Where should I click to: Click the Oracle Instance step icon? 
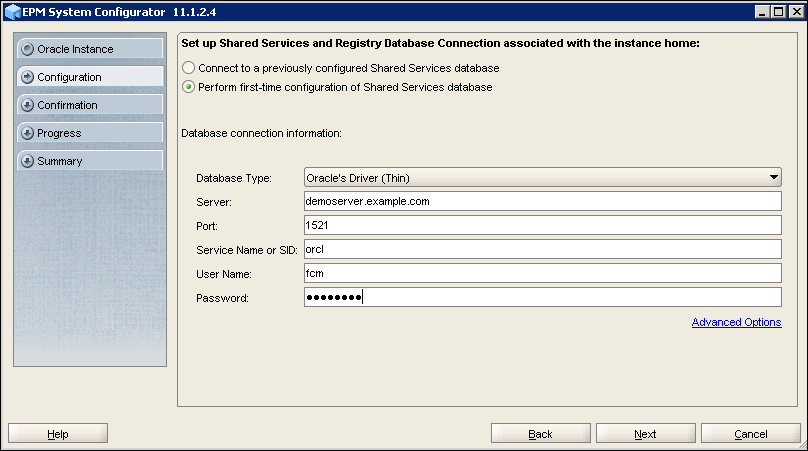(27, 49)
